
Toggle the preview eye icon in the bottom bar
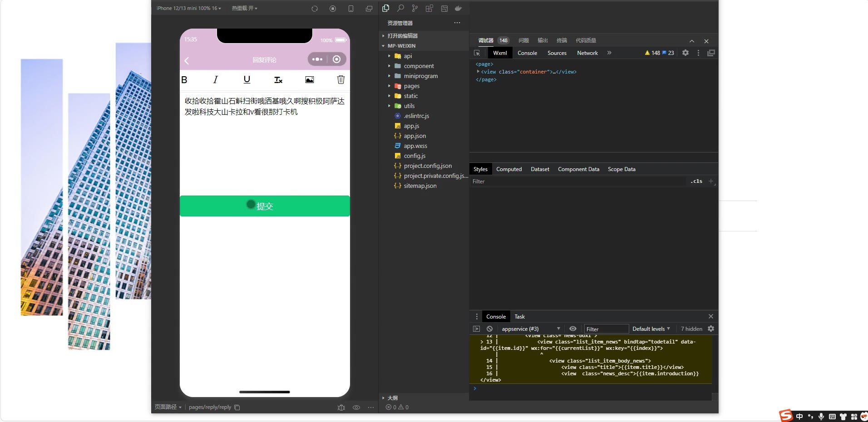(356, 407)
